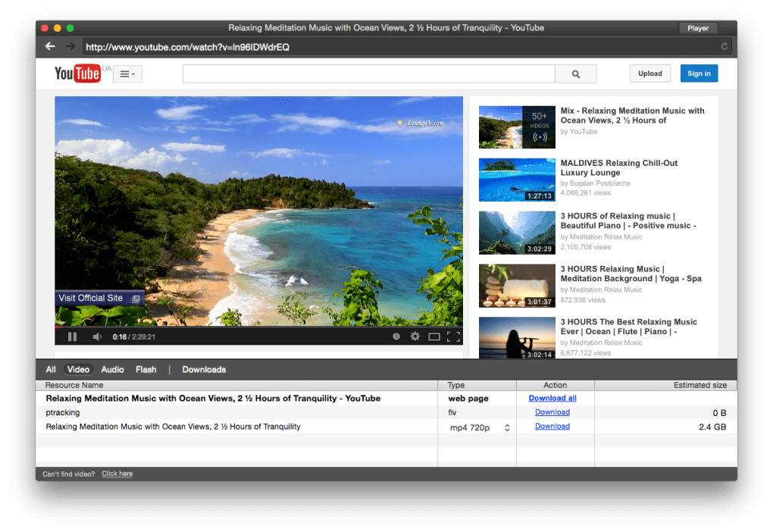Screen dimensions: 773x532
Task: Click title 3 HOURS of Relaxing music
Action: coord(628,221)
